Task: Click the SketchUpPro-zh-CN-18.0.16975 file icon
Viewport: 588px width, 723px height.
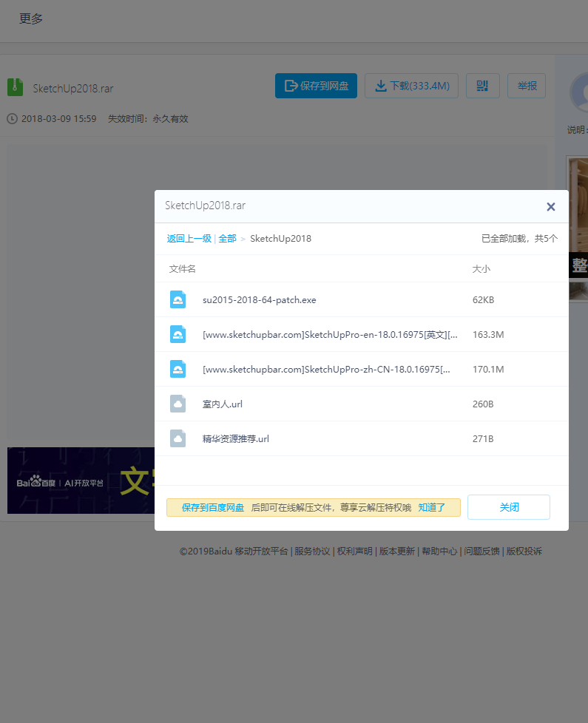Action: click(x=178, y=369)
